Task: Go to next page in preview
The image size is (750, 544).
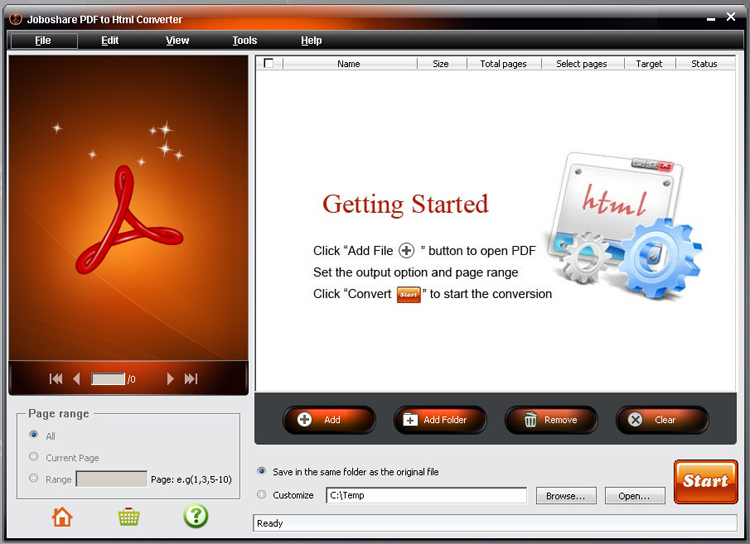Action: (x=170, y=379)
